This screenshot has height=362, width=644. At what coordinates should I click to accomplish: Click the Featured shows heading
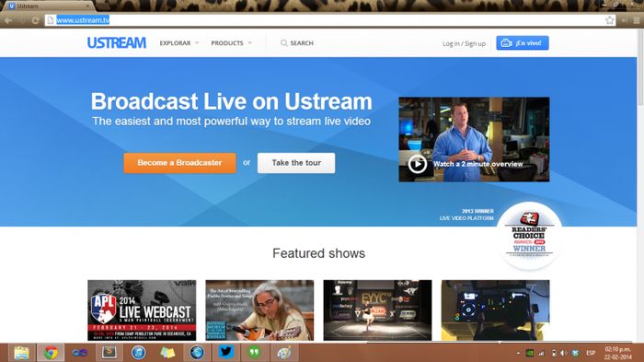point(318,253)
